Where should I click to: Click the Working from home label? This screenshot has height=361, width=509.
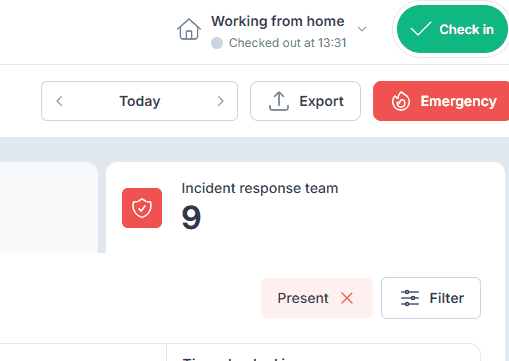point(278,21)
